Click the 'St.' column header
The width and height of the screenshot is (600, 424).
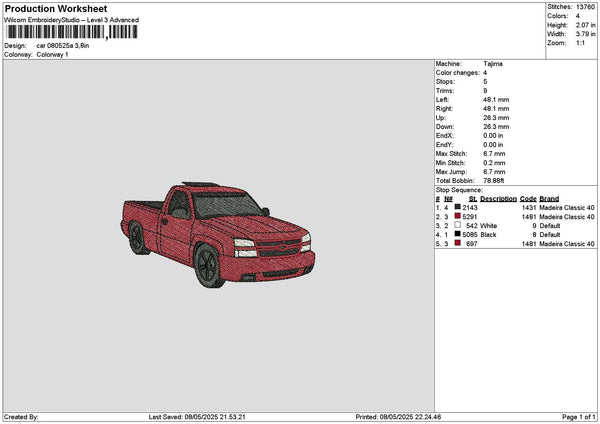pos(473,199)
